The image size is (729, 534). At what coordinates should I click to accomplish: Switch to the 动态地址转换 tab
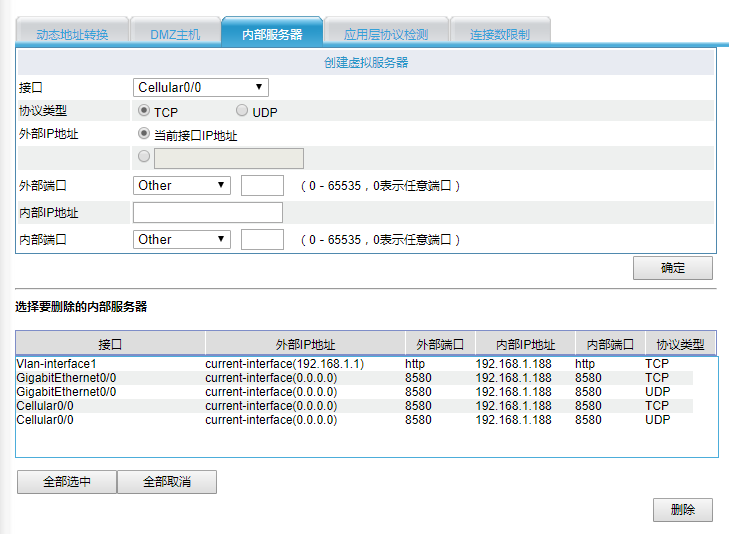[x=72, y=33]
